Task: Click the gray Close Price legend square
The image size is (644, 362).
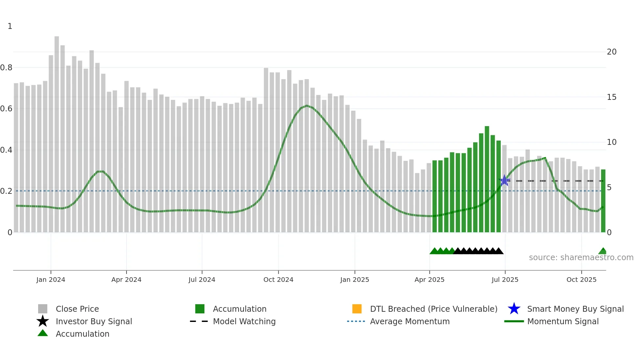Action: point(43,309)
